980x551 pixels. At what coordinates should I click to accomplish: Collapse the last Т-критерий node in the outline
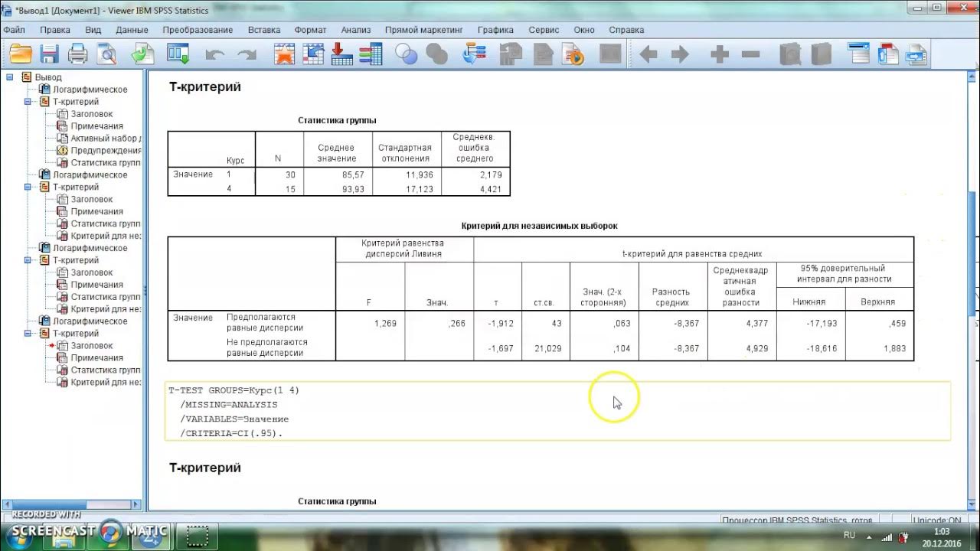click(x=28, y=334)
